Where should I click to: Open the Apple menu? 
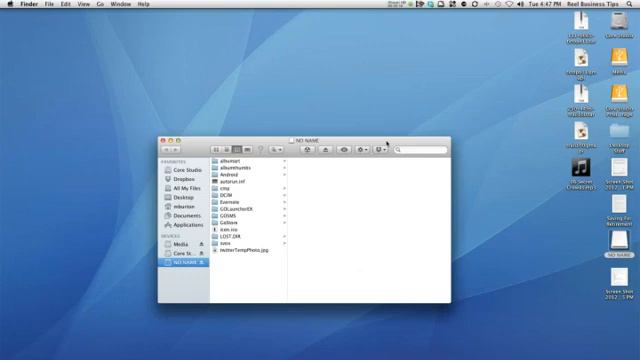coord(10,4)
